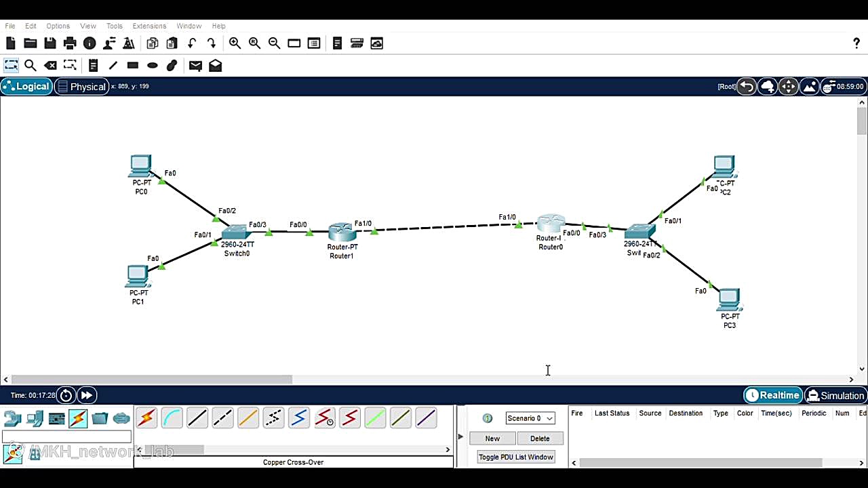Screen dimensions: 868x488
Task: Select the orange Fiber cable
Action: 248,418
